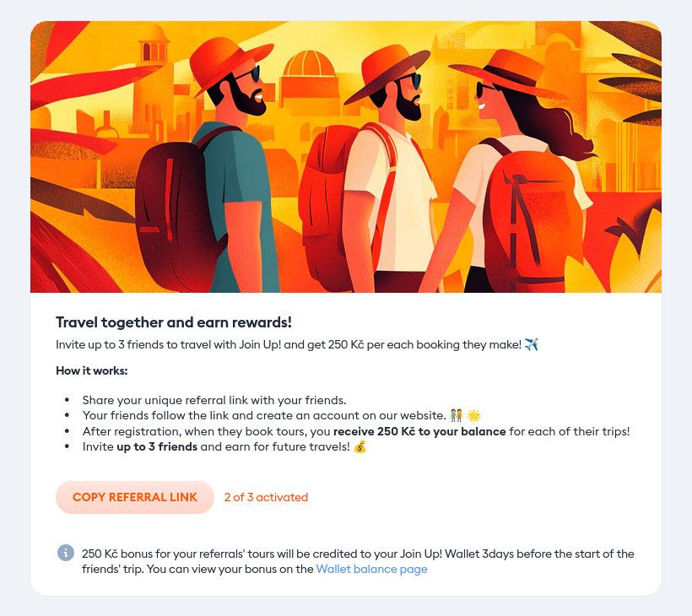Click the bold 'receive 250 Kč to your balance' text
692x616 pixels.
tap(419, 431)
